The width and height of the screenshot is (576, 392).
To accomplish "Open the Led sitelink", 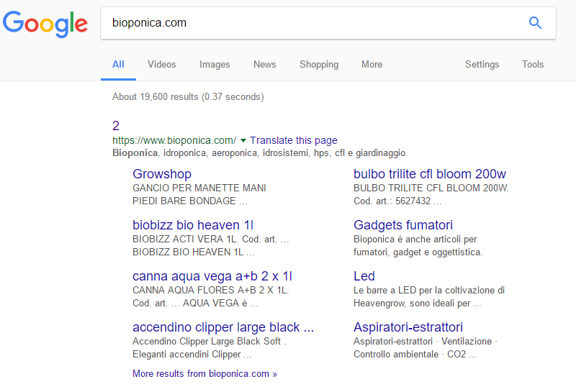I will (x=364, y=275).
